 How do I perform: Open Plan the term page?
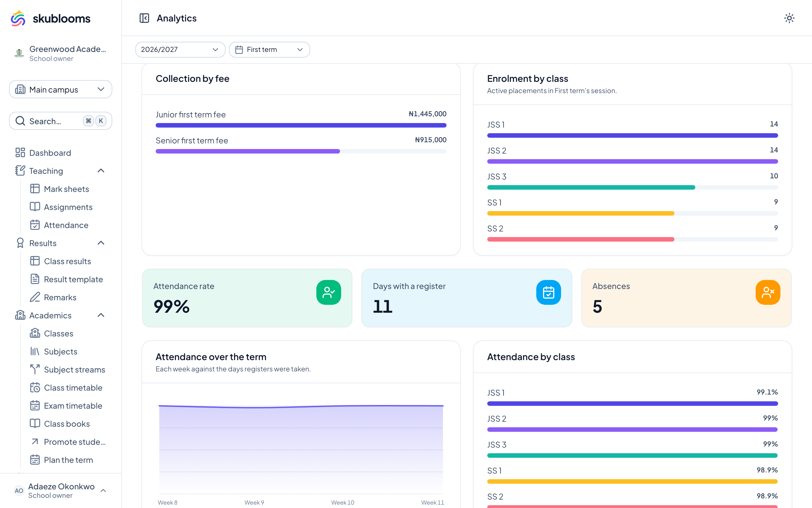[68, 460]
